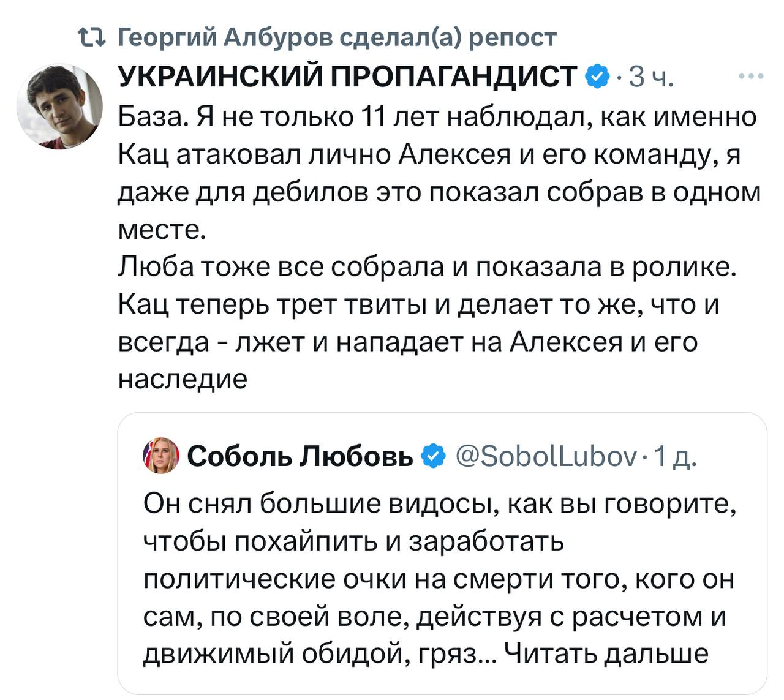Open the tweet author's profile photo
Image resolution: width=784 pixels, height=700 pixels.
coord(59,106)
